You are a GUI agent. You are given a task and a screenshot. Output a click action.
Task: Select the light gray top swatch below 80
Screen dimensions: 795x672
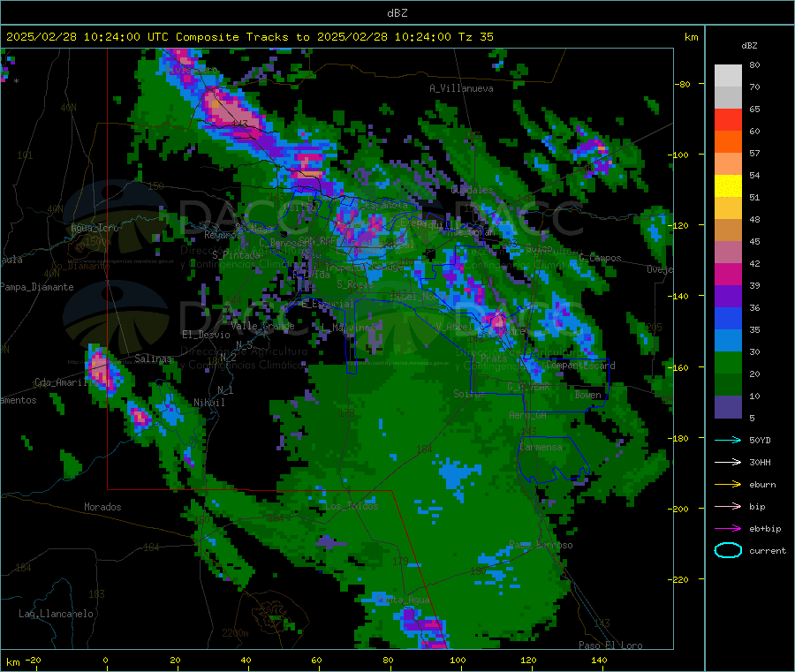[x=728, y=76]
